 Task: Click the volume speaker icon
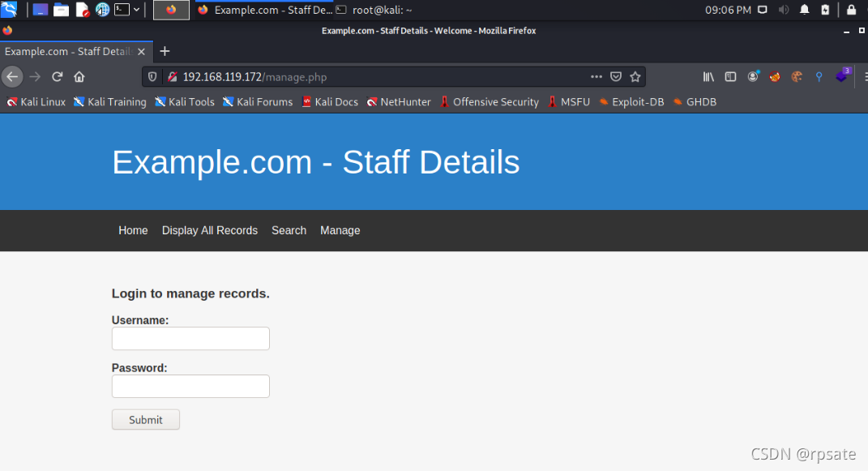pyautogui.click(x=783, y=10)
